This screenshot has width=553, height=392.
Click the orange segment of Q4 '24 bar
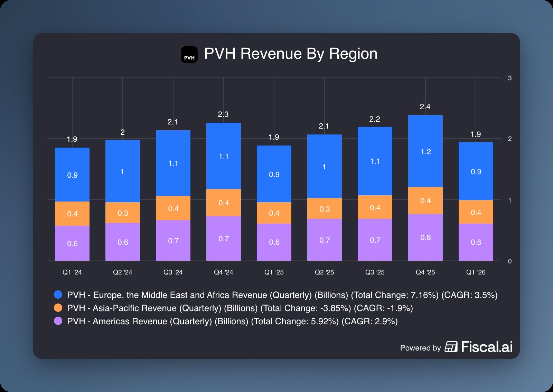[x=224, y=203]
